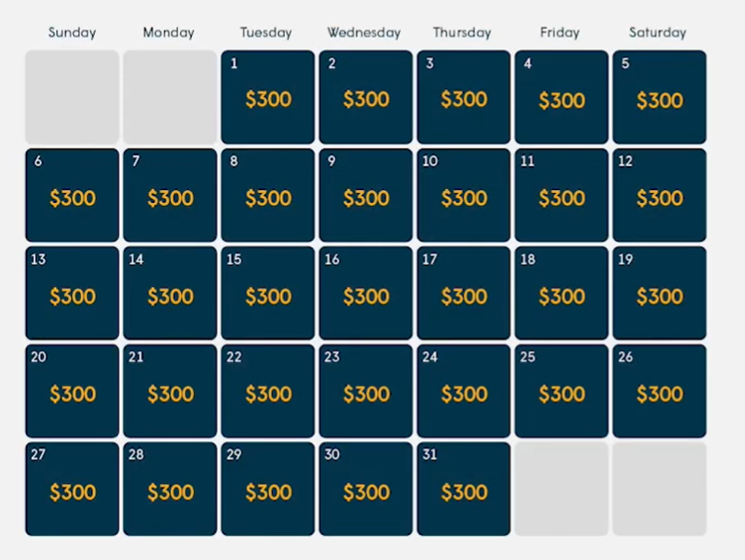Pick the day 18 Friday tile
The image size is (745, 560).
pos(562,293)
